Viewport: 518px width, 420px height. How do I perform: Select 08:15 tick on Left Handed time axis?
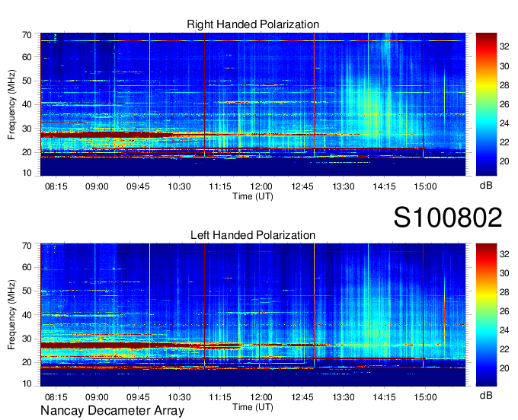[56, 397]
